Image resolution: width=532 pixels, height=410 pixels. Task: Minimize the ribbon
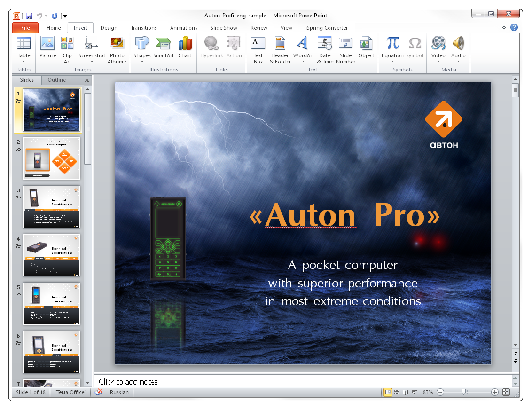click(504, 28)
